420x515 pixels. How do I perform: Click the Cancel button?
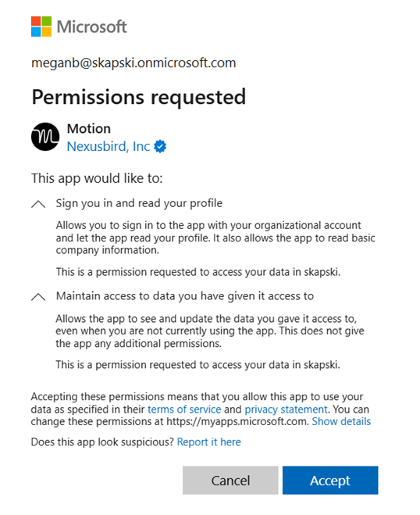(x=230, y=480)
